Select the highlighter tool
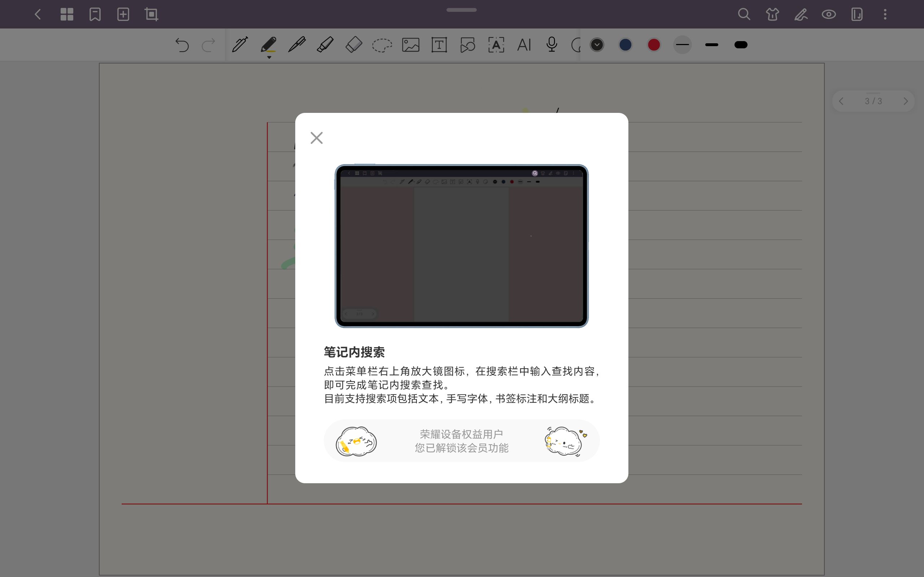Viewport: 924px width, 577px height. click(x=325, y=45)
